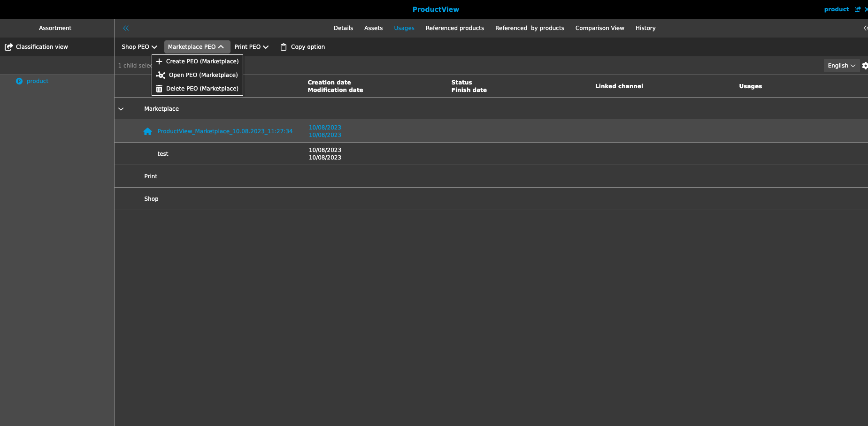Image resolution: width=868 pixels, height=426 pixels.
Task: Click the Copy option clipboard icon
Action: [284, 47]
